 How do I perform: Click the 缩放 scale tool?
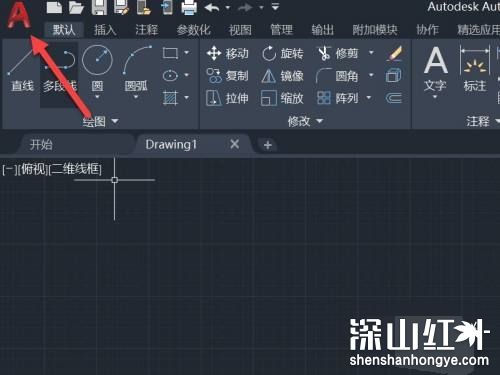coord(282,98)
